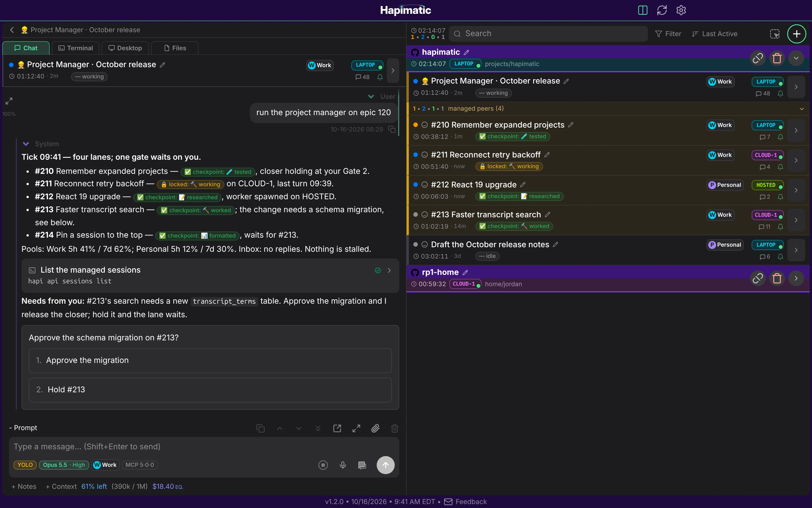
Task: Toggle bell on Draft the October release notes
Action: (x=780, y=257)
